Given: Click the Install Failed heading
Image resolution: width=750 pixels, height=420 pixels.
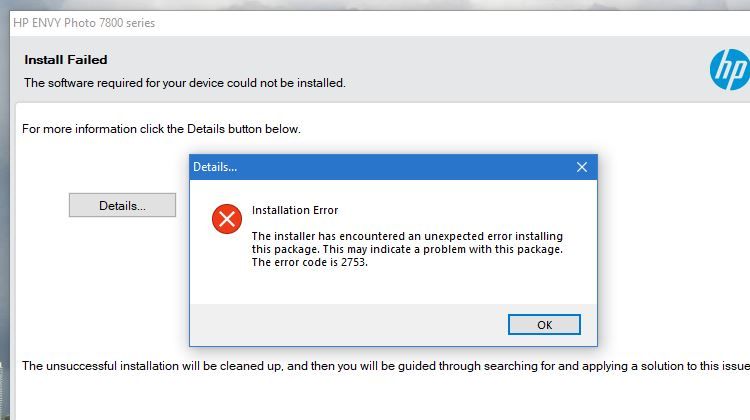Looking at the screenshot, I should [x=66, y=60].
